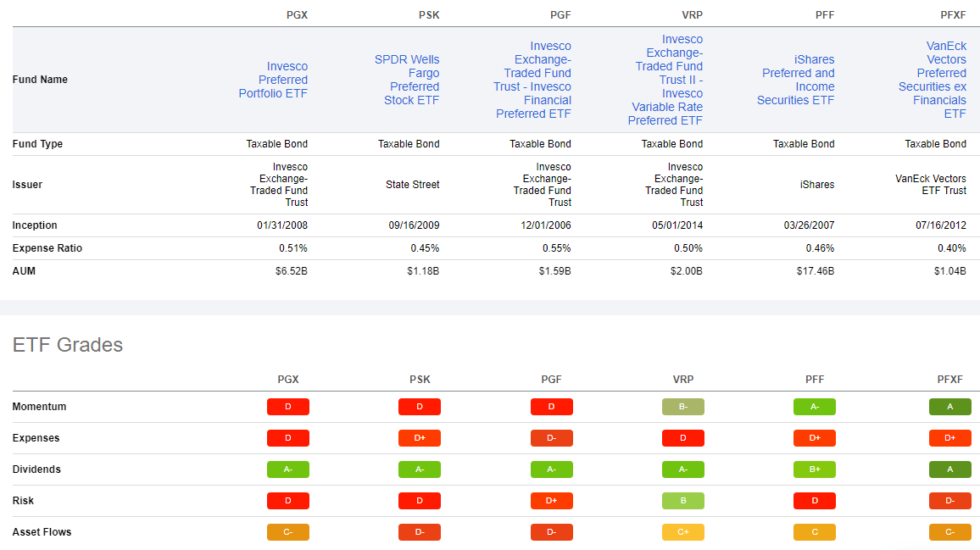This screenshot has height=550, width=980.
Task: Select the 0.40% expense ratio value
Action: [x=952, y=249]
